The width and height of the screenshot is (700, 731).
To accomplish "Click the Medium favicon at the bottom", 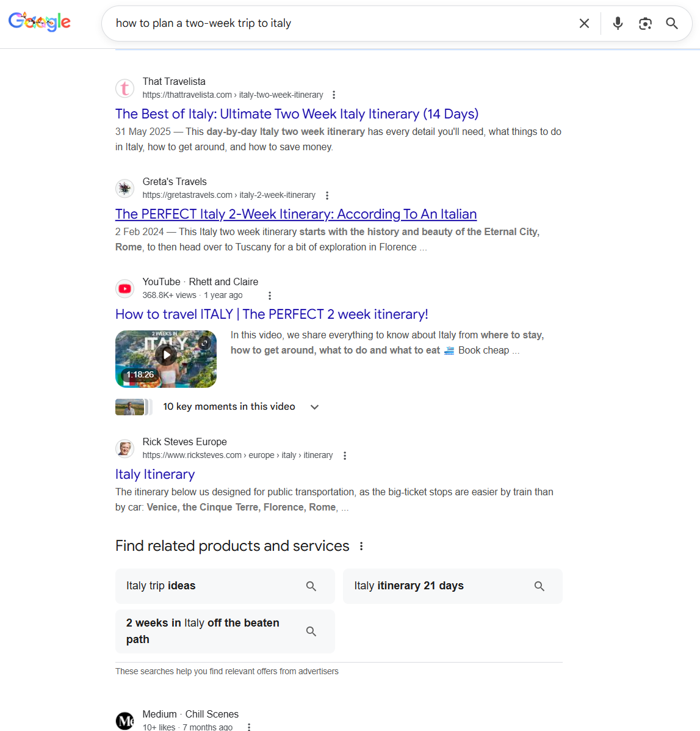I will click(x=124, y=721).
